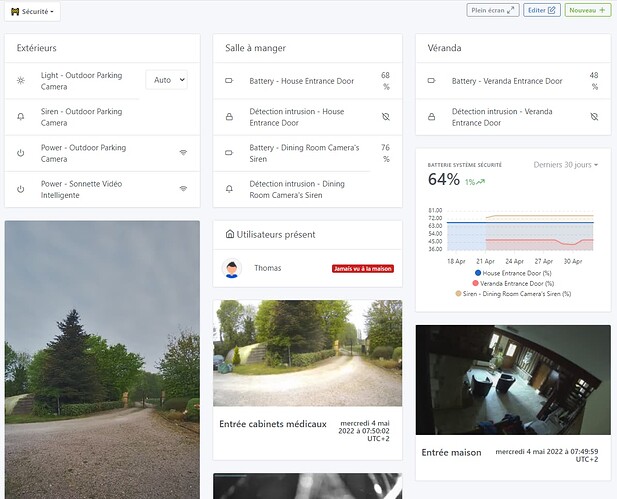The image size is (617, 499).
Task: Click the battery icon for House Entrance Door
Action: pos(229,80)
